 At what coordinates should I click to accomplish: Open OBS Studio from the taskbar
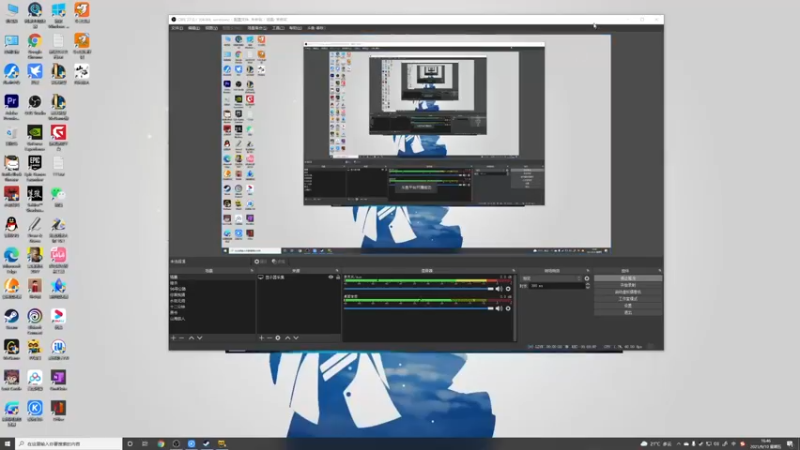(176, 444)
